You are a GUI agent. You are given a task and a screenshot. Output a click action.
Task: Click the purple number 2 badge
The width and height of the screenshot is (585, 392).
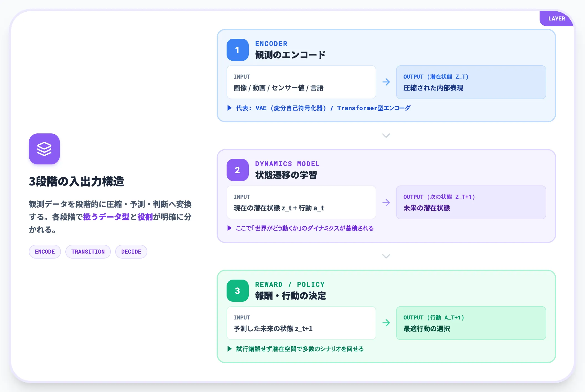[237, 170]
